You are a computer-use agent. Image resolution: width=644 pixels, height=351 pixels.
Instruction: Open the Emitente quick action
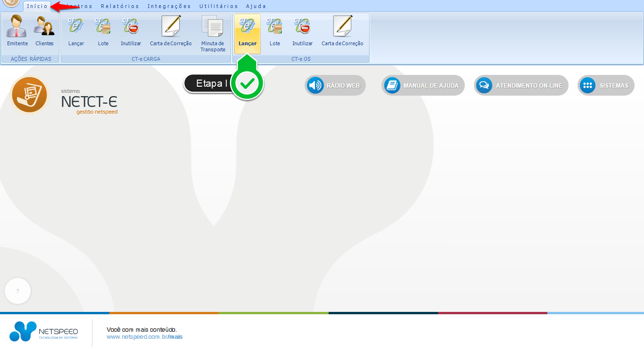17,31
